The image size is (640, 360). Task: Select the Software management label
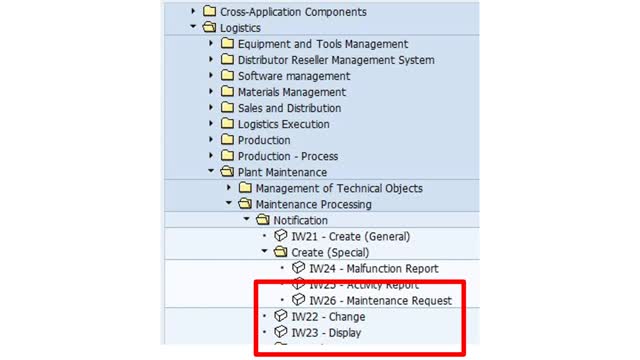tap(294, 76)
